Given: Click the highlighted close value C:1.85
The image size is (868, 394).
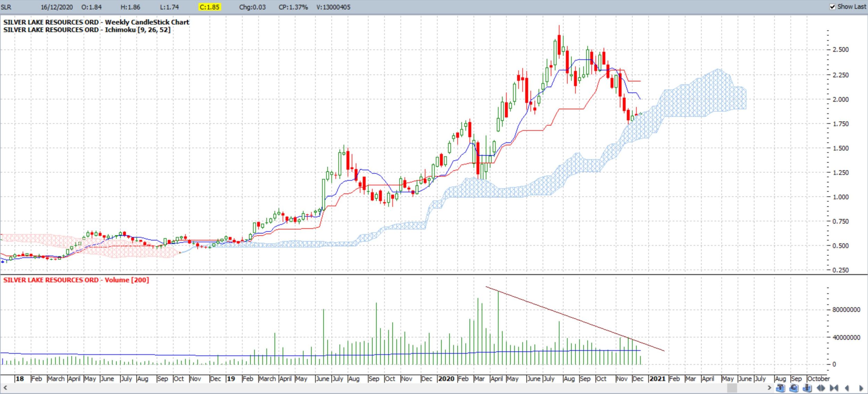Looking at the screenshot, I should click(209, 7).
